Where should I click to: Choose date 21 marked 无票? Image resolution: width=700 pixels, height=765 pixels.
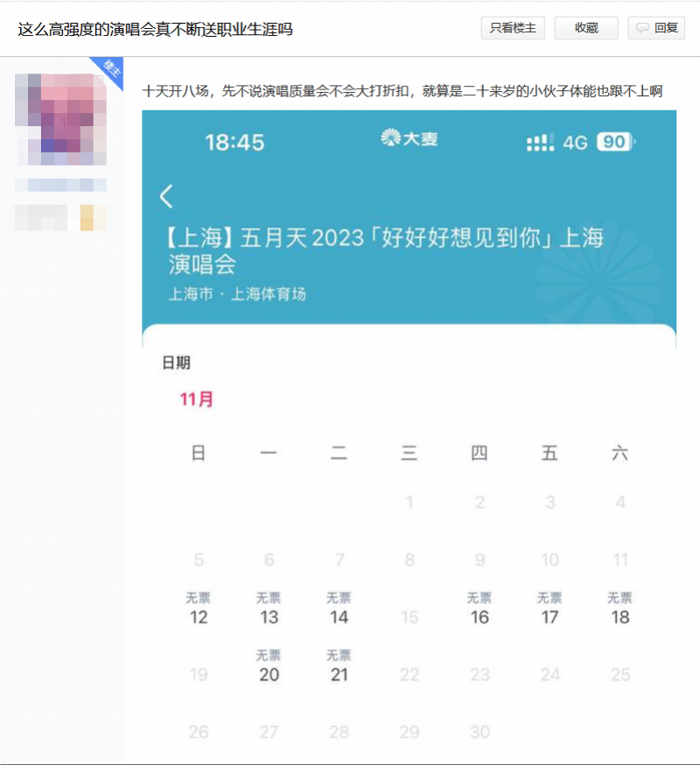[339, 666]
